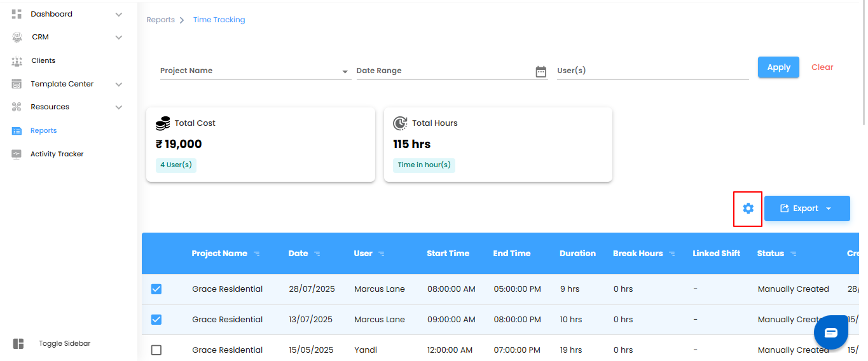Click the End Time column header

tap(512, 254)
